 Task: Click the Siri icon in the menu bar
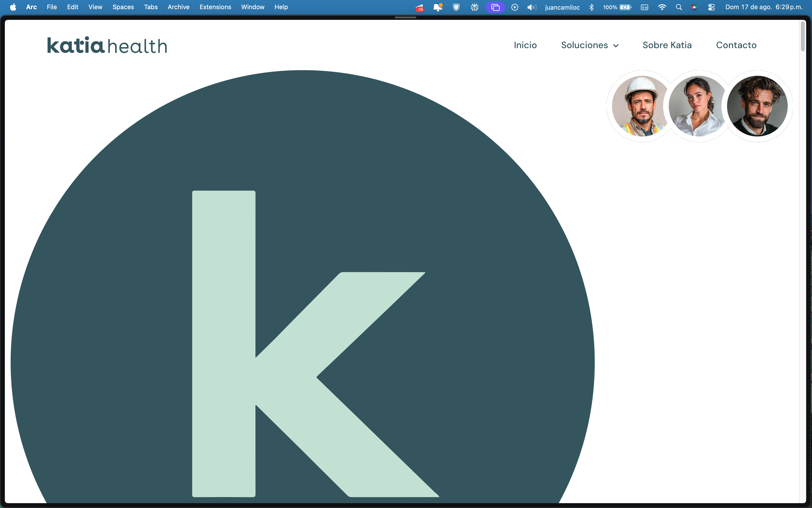694,7
